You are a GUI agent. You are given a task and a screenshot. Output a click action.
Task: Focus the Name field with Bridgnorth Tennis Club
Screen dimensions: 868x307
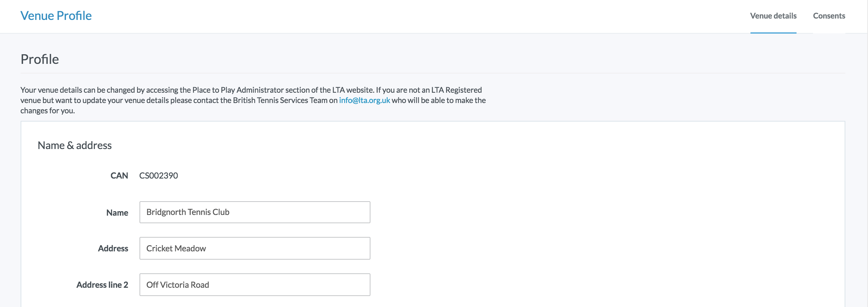click(255, 212)
